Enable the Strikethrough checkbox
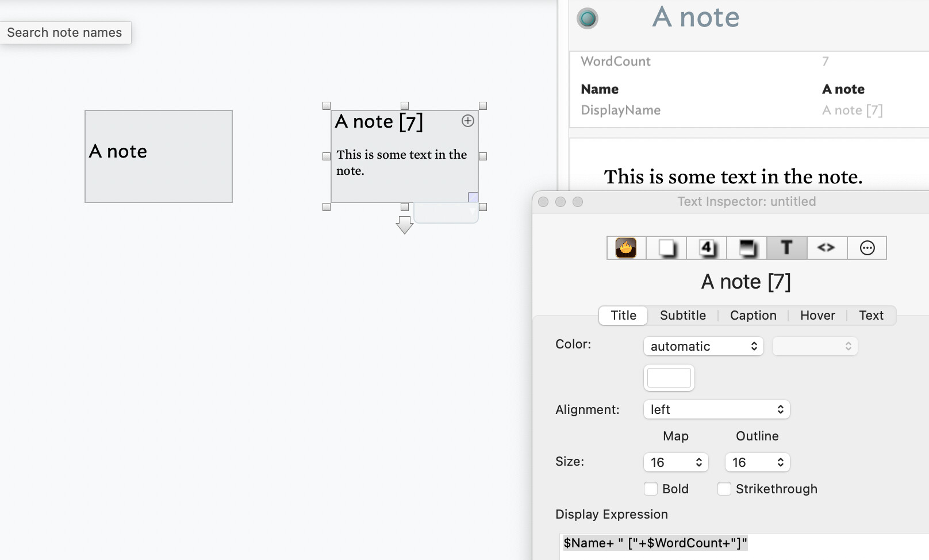 point(724,489)
